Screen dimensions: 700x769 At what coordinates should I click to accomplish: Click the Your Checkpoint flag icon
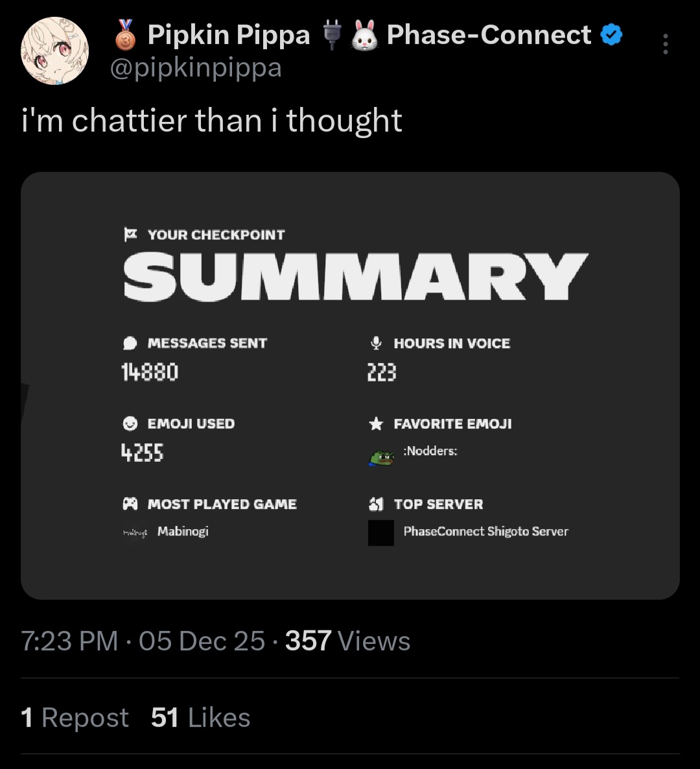click(x=130, y=234)
